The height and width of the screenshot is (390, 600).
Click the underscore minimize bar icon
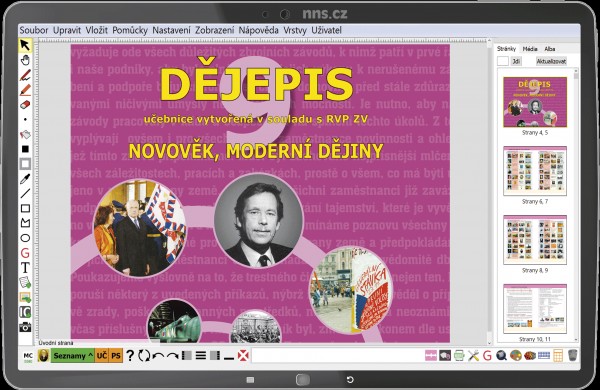pyautogui.click(x=229, y=358)
